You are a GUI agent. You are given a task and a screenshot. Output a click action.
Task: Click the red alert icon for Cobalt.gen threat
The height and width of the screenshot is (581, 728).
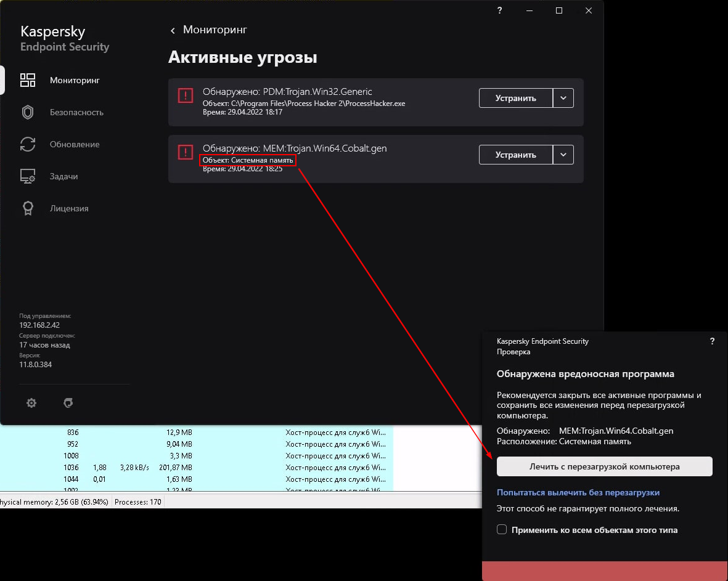pos(185,152)
